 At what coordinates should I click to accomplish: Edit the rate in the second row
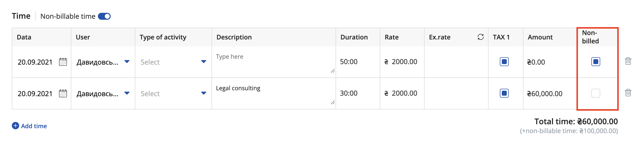tap(402, 93)
